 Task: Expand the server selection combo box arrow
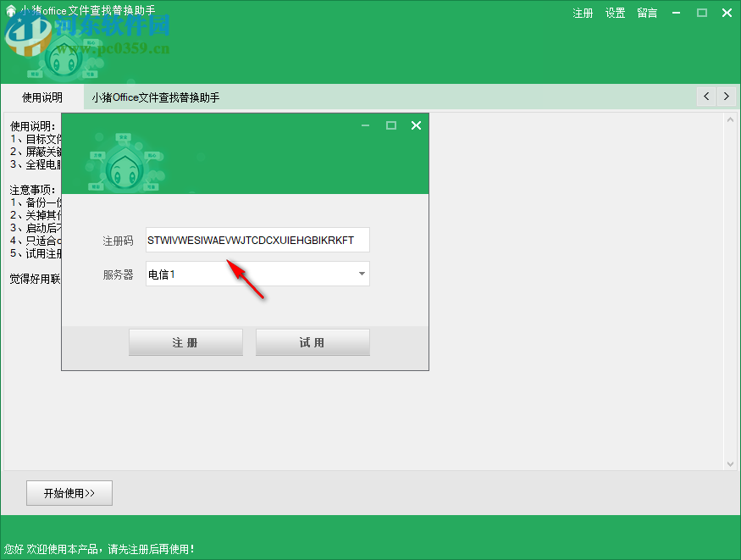362,274
